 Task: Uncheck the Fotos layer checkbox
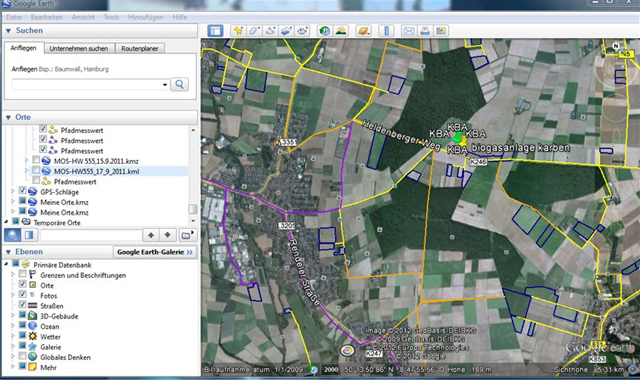point(22,294)
